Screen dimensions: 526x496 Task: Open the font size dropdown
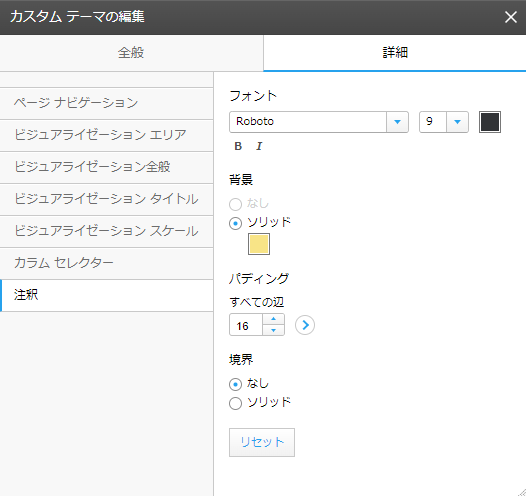tap(443, 122)
